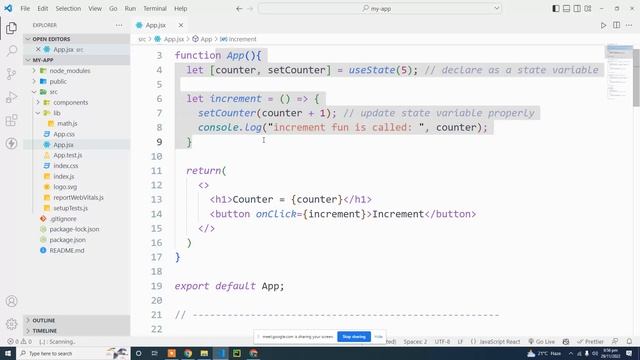Open package.json in the file tree

click(67, 240)
